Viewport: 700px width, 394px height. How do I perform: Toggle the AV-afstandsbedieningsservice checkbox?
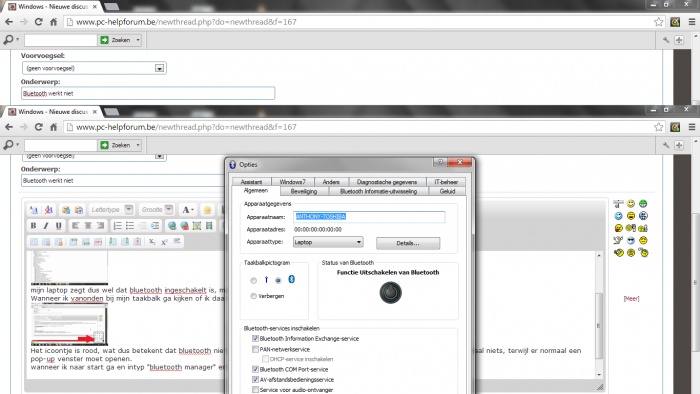(x=255, y=380)
